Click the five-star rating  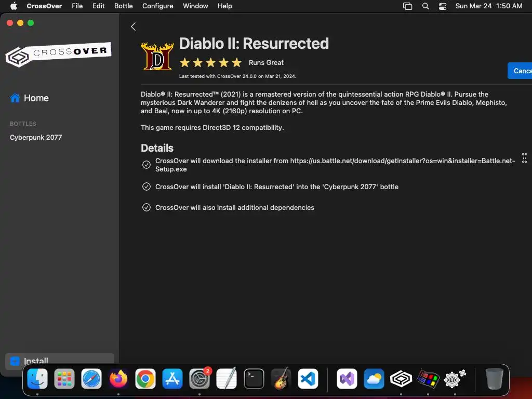coord(211,63)
